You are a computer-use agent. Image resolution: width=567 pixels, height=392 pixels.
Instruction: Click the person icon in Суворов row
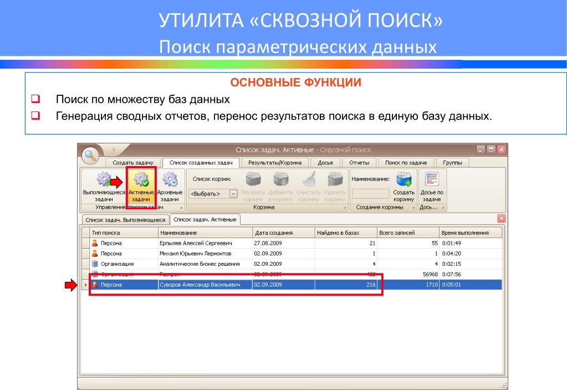click(x=95, y=285)
